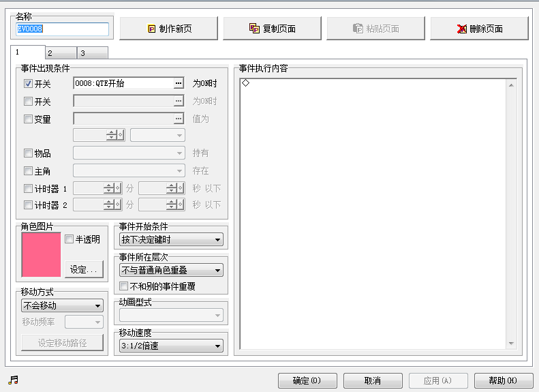Click the 删除页面 button
This screenshot has height=392, width=539.
pyautogui.click(x=479, y=29)
